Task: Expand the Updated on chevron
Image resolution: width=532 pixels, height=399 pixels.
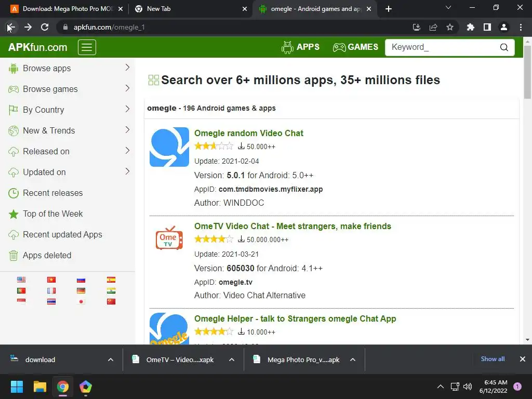Action: click(128, 171)
